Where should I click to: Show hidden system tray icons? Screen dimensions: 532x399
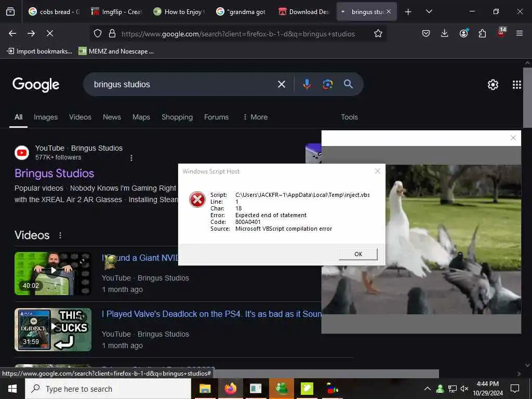click(428, 389)
